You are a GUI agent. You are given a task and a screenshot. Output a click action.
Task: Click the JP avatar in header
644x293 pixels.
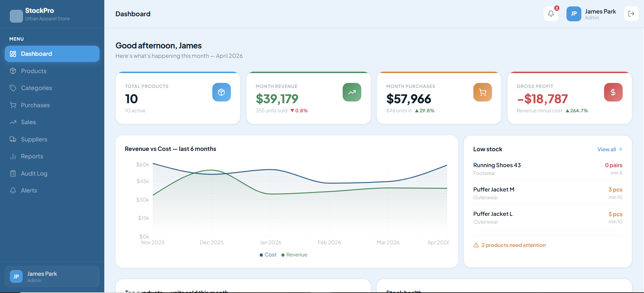[x=574, y=14]
